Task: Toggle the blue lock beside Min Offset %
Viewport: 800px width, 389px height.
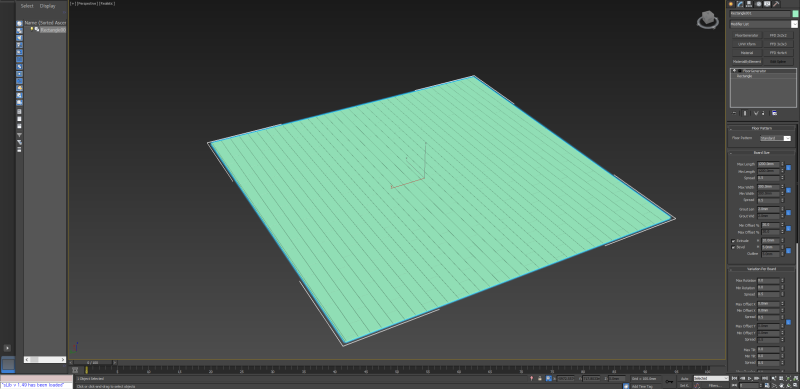Action: click(788, 228)
